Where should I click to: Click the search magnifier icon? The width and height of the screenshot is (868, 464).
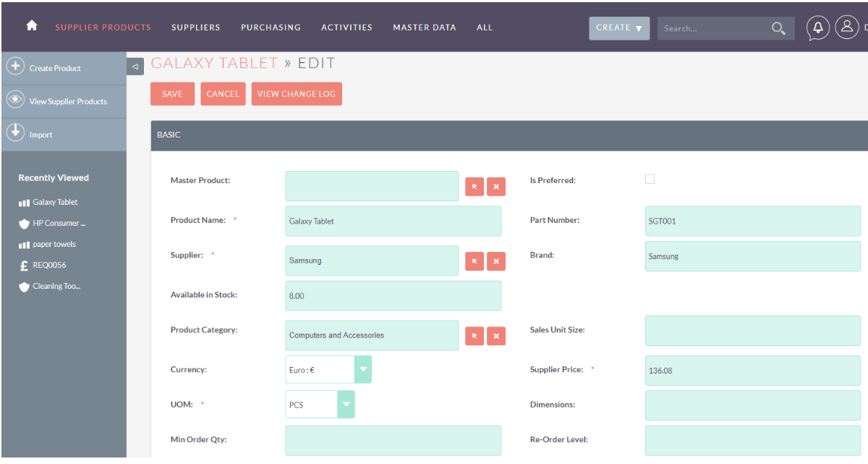click(778, 28)
